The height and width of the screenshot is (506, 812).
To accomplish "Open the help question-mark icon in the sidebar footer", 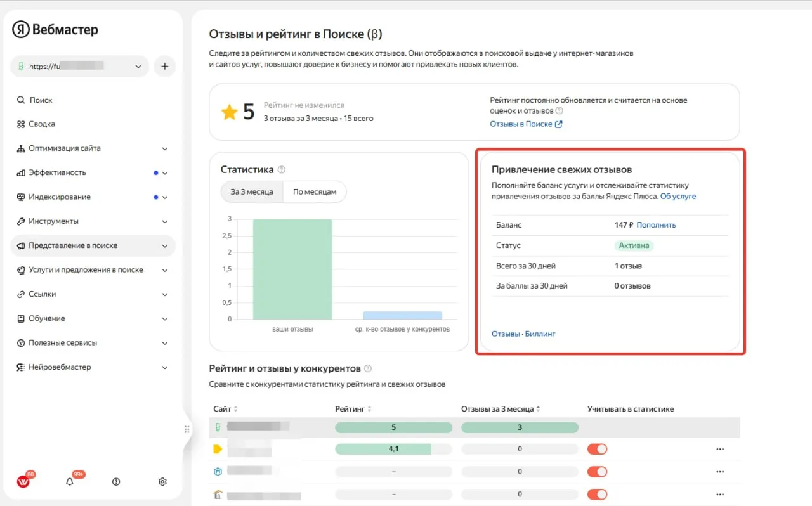I will pyautogui.click(x=116, y=481).
